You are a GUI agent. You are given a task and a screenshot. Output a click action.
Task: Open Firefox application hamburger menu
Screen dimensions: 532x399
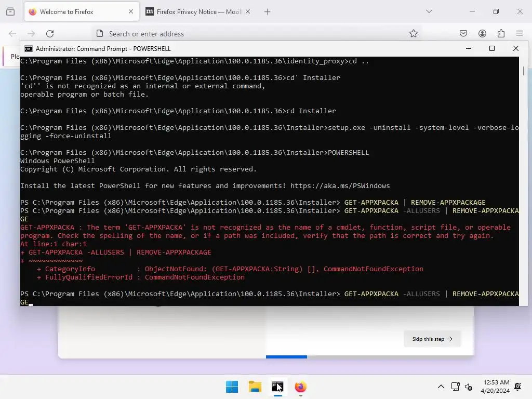(520, 34)
